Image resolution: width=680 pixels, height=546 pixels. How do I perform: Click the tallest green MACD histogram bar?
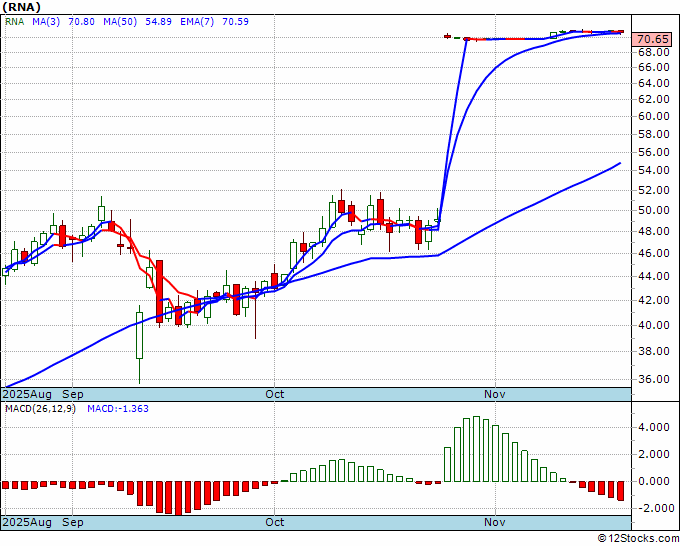pyautogui.click(x=476, y=449)
